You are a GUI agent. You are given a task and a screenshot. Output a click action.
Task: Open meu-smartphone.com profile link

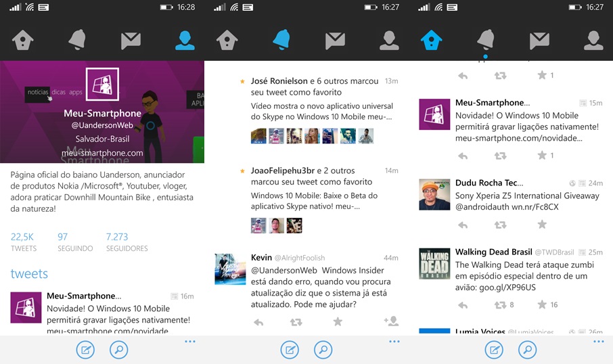(102, 153)
